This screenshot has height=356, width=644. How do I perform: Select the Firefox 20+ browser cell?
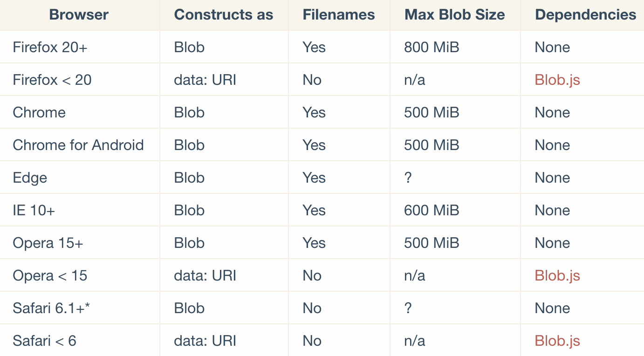50,48
